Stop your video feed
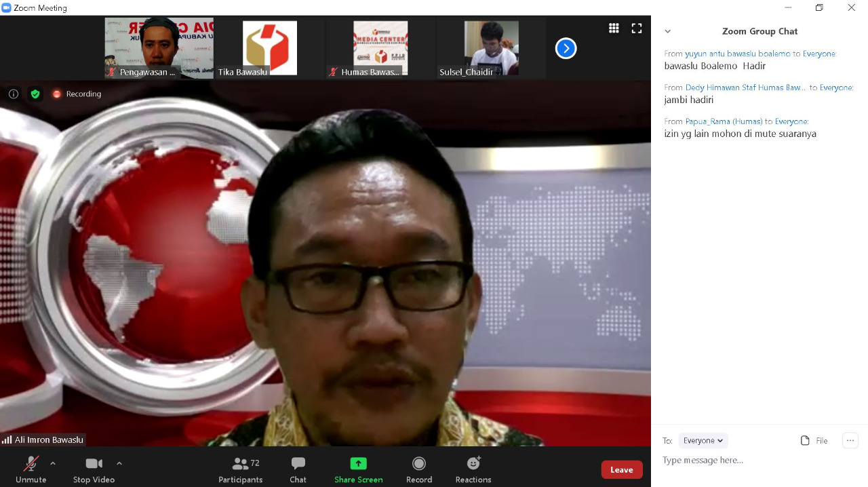868x487 pixels. [x=93, y=469]
